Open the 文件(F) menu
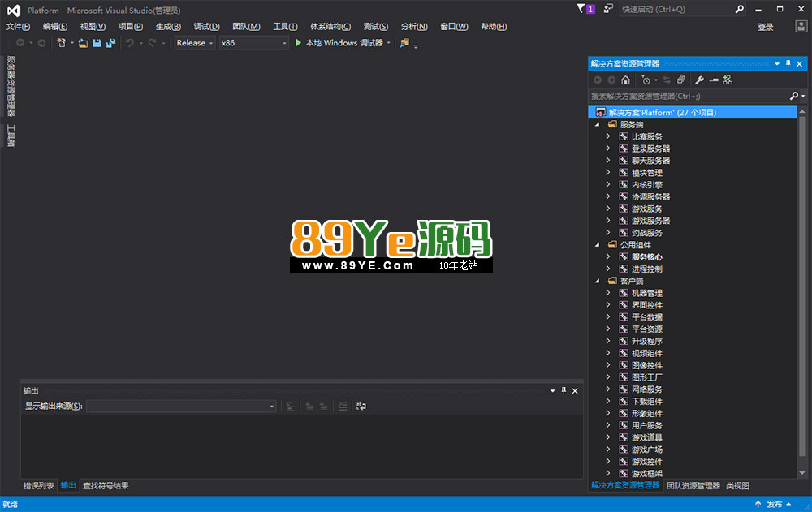 18,27
